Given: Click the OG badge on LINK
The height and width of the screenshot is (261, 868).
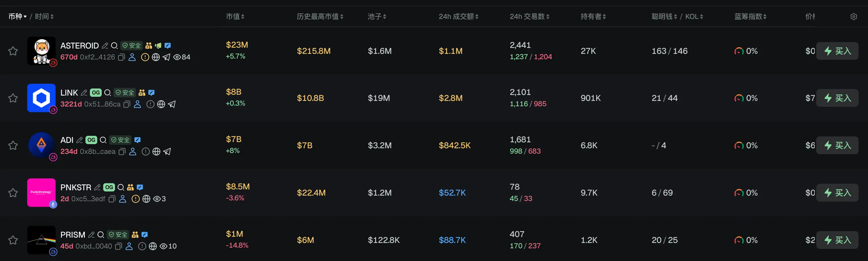Looking at the screenshot, I should click(96, 93).
